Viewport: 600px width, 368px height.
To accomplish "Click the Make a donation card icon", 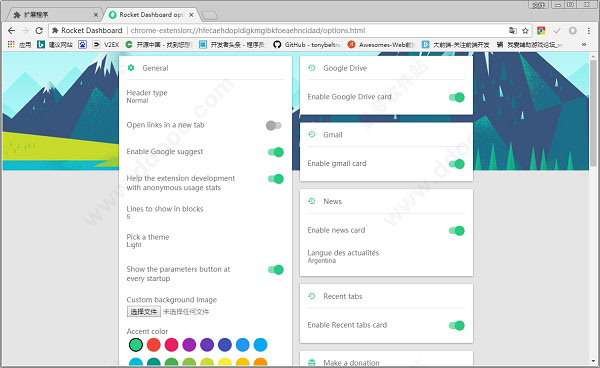I will pyautogui.click(x=312, y=362).
